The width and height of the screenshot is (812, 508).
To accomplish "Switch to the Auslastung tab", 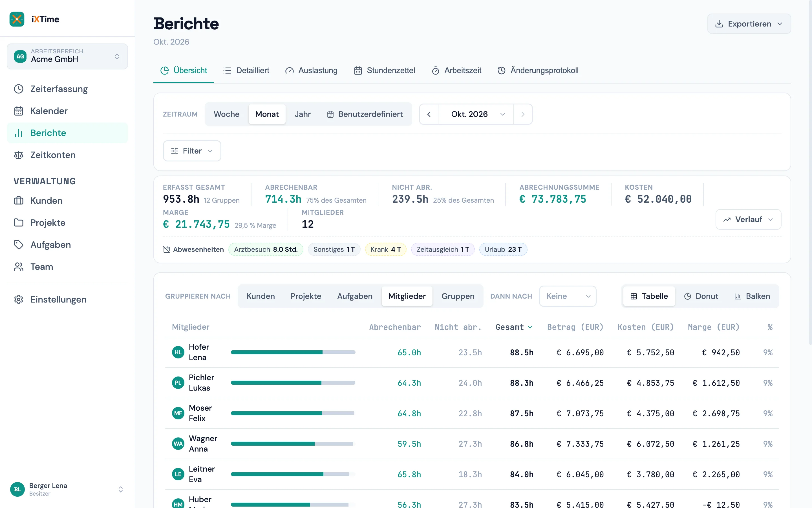I will 311,71.
